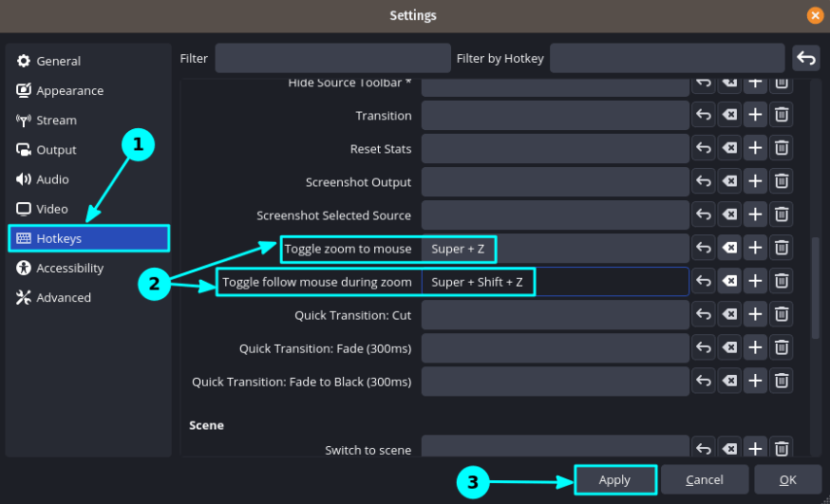Click the Quick Transition: Fade (300ms) field

pyautogui.click(x=556, y=348)
